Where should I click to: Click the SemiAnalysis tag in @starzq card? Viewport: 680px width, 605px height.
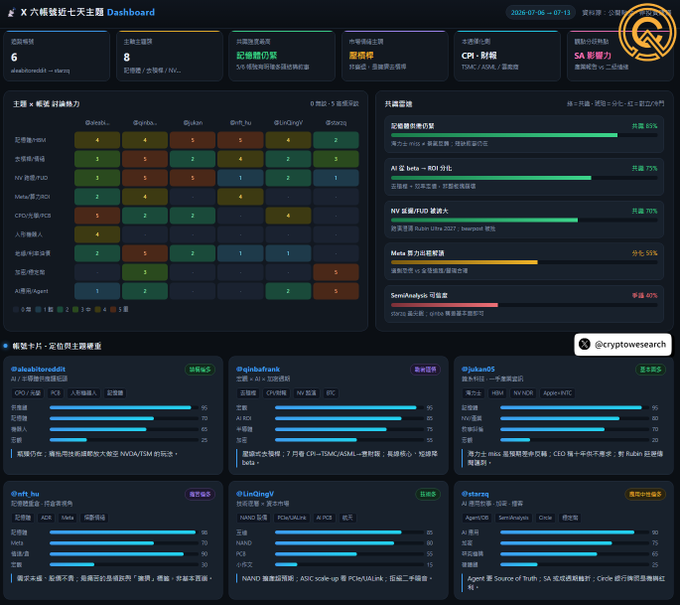click(513, 517)
